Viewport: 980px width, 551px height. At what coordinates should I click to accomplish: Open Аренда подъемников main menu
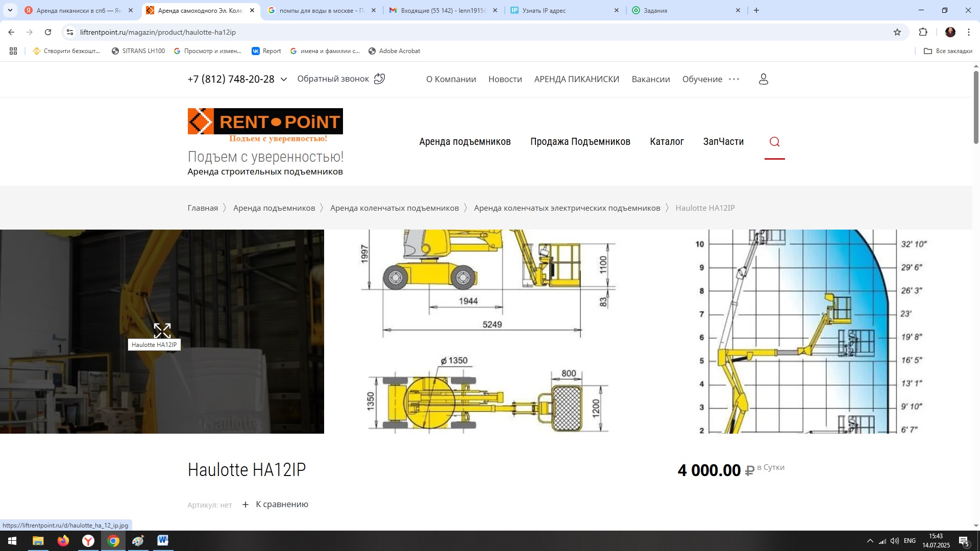464,141
